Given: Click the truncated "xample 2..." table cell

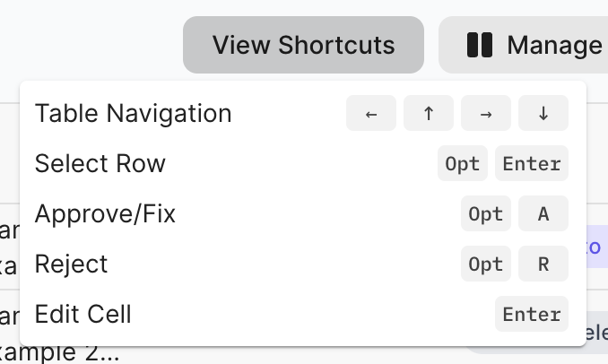Looking at the screenshot, I should pyautogui.click(x=59, y=353).
